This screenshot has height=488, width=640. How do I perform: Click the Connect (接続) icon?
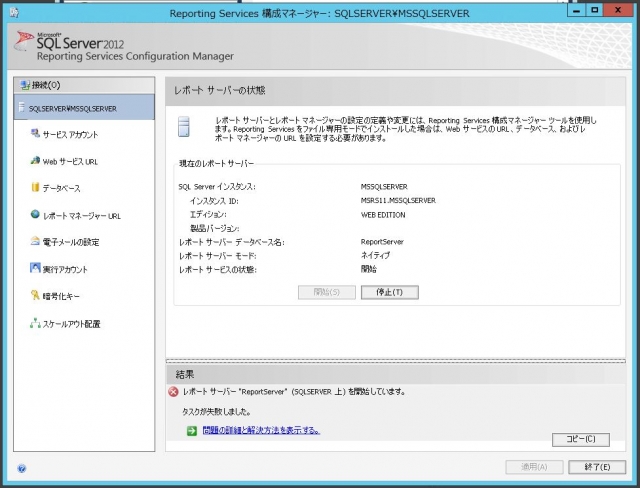coord(25,85)
